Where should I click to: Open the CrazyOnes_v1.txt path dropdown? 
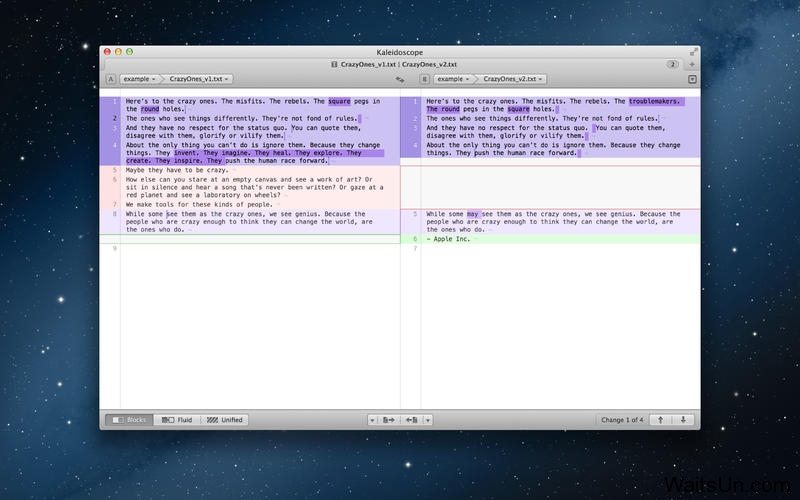tap(200, 78)
